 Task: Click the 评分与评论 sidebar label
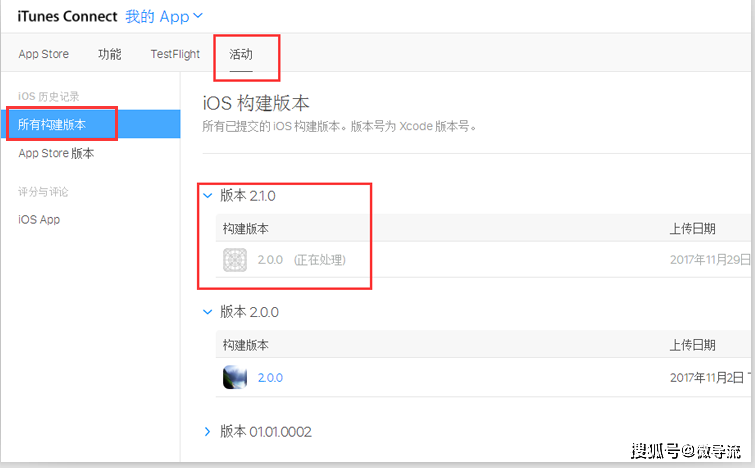pyautogui.click(x=43, y=192)
